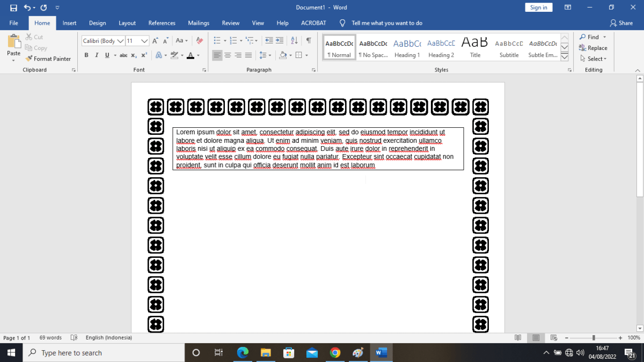Toggle Italic formatting
Image resolution: width=644 pixels, height=362 pixels.
pyautogui.click(x=97, y=55)
